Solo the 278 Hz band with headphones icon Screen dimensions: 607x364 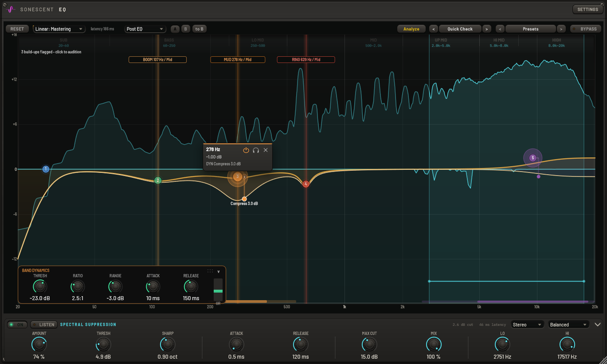click(256, 150)
